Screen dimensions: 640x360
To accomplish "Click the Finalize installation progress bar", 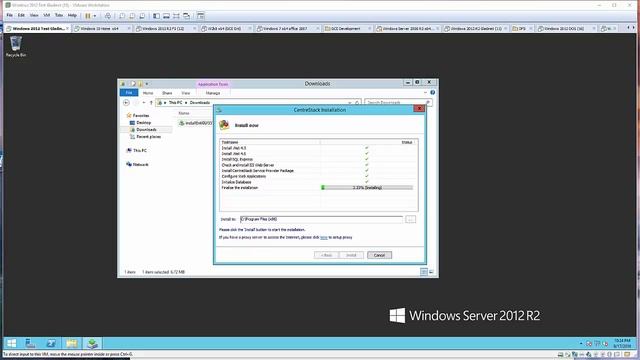I will 367,188.
